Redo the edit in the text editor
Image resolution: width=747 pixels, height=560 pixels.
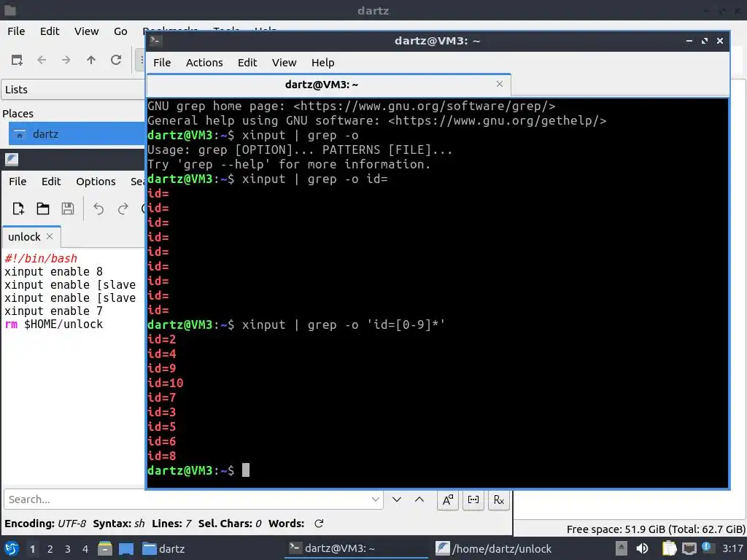[123, 209]
